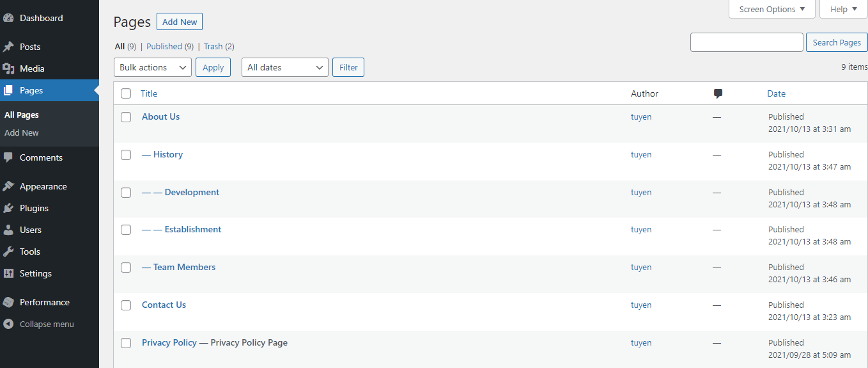This screenshot has width=868, height=368.
Task: Click the comment bubble column header icon
Action: pyautogui.click(x=718, y=94)
